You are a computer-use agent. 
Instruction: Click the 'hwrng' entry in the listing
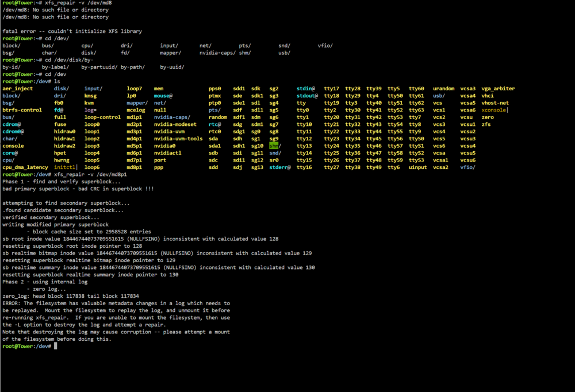click(62, 160)
